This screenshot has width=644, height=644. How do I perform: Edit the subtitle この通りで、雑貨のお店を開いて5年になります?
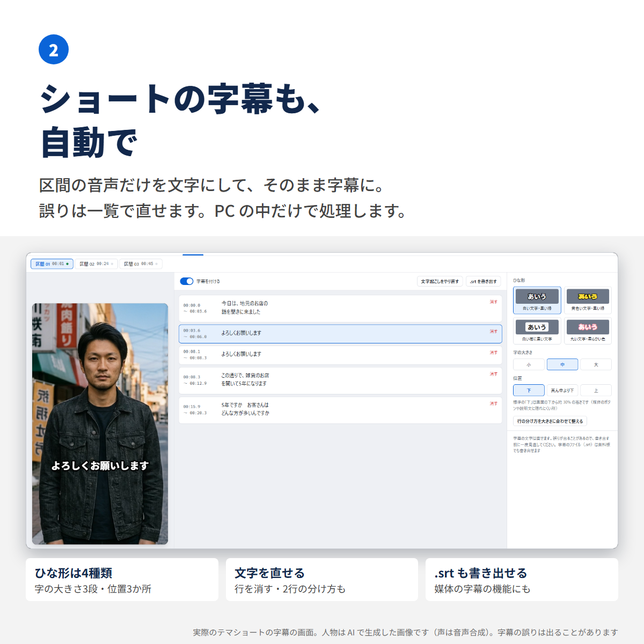tap(245, 379)
